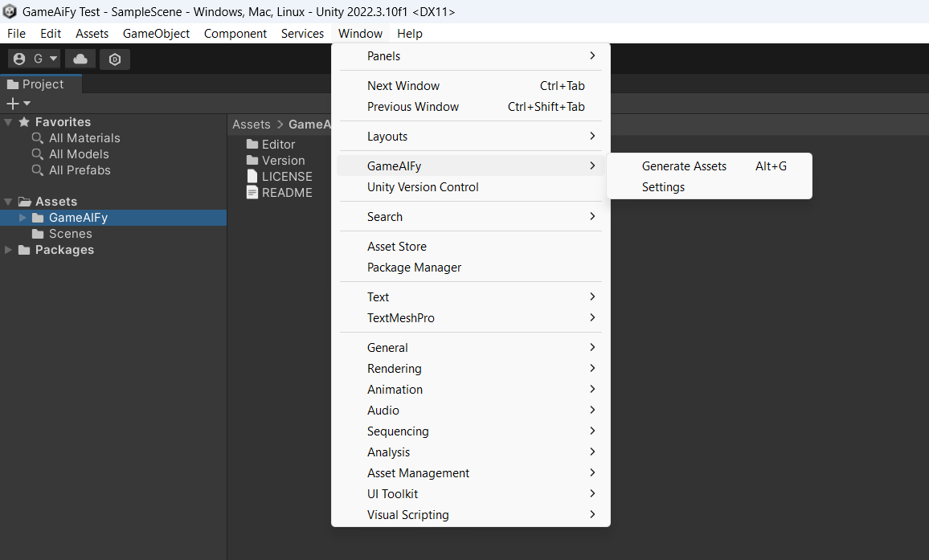Expand the UI Toolkit submenu
929x560 pixels.
point(471,493)
